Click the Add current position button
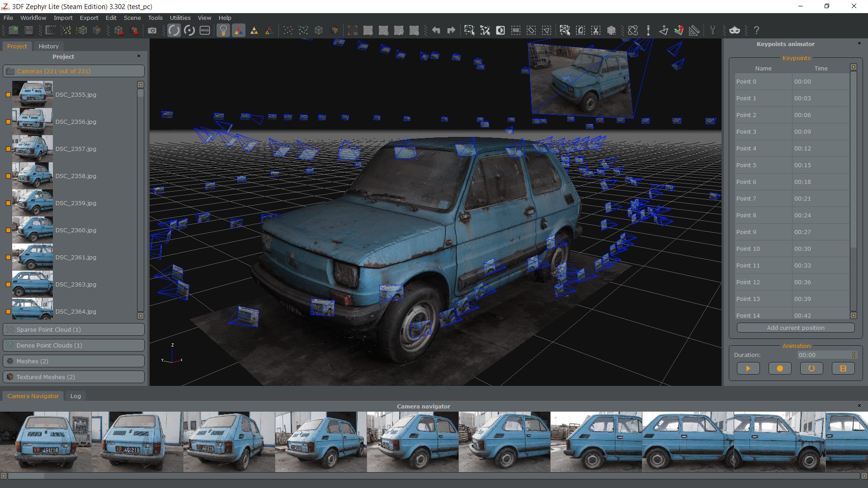868x488 pixels. click(x=796, y=328)
